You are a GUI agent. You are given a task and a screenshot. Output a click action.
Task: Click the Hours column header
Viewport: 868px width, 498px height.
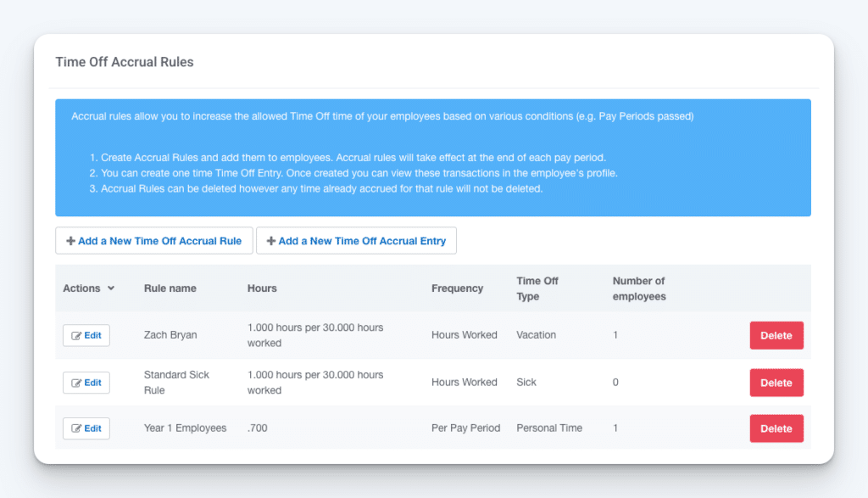[262, 288]
